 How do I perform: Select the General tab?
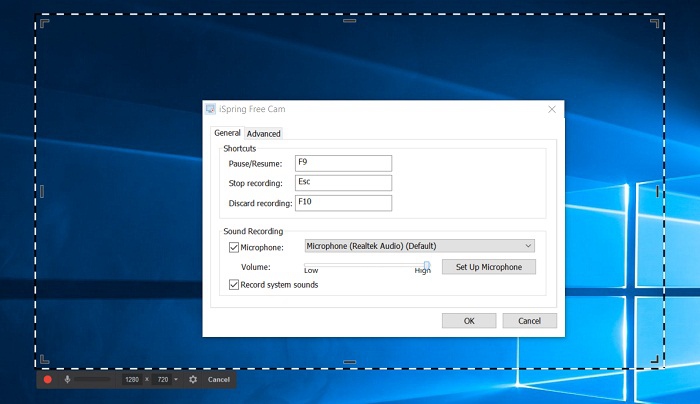point(227,133)
